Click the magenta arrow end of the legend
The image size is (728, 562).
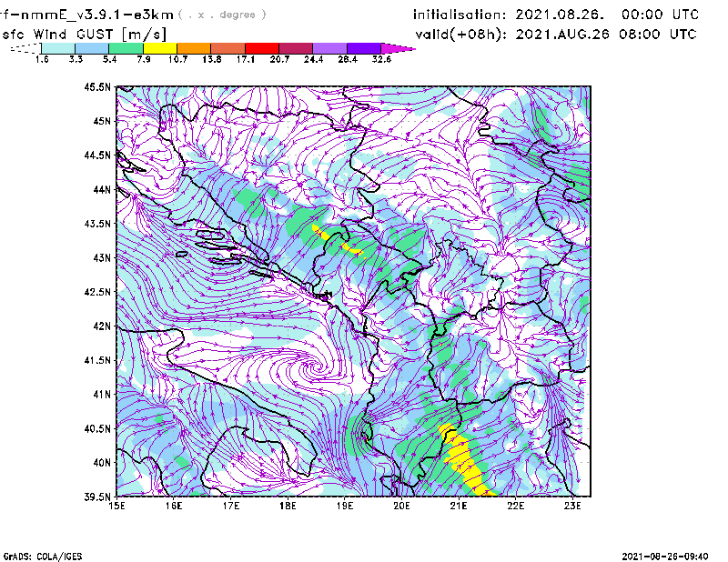coord(398,48)
